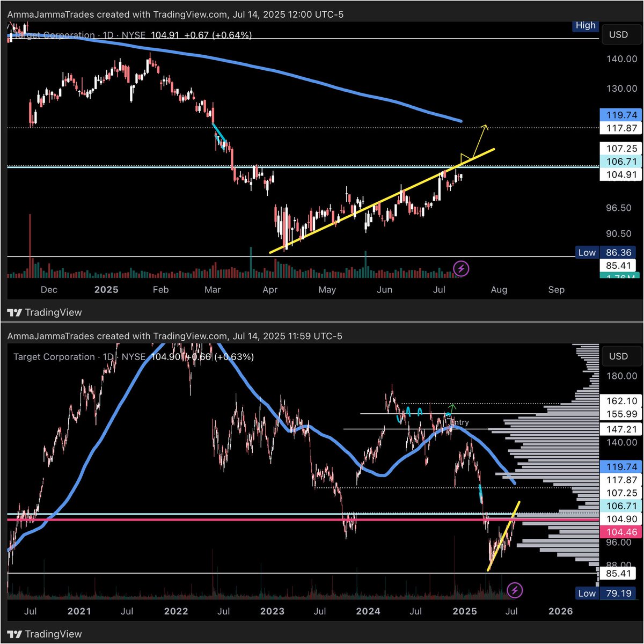The image size is (644, 644).
Task: Click the High label on top chart
Action: tap(585, 25)
